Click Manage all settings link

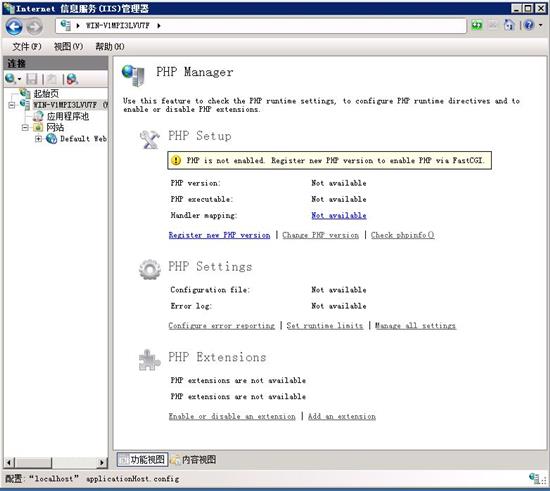coord(415,326)
